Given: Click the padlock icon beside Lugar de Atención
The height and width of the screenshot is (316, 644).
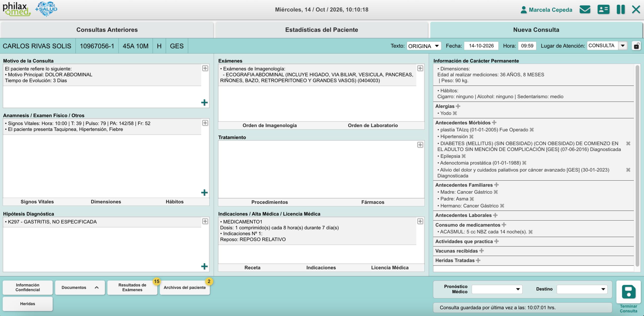Looking at the screenshot, I should pos(636,46).
